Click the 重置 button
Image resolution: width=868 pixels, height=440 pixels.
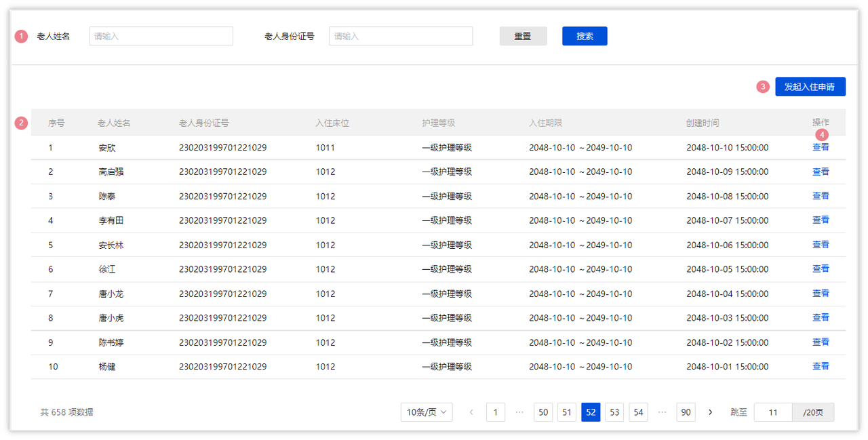click(x=523, y=36)
